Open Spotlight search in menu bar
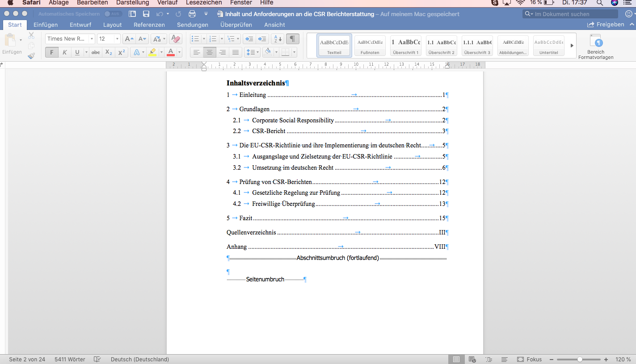This screenshot has width=636, height=364. pyautogui.click(x=599, y=3)
